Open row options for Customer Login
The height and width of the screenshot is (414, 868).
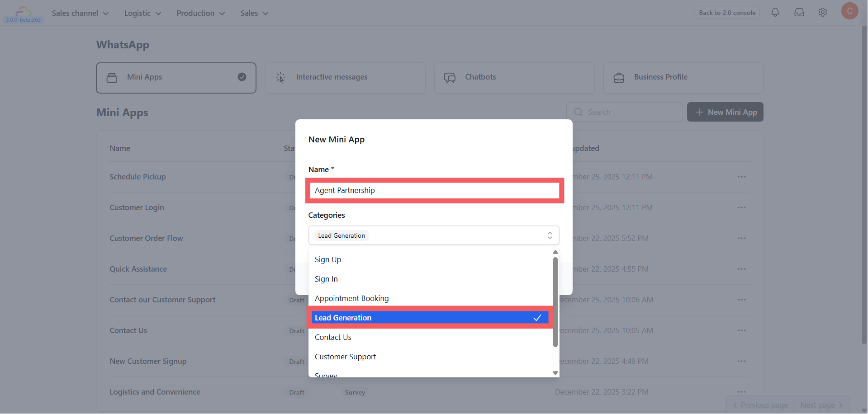pyautogui.click(x=741, y=207)
